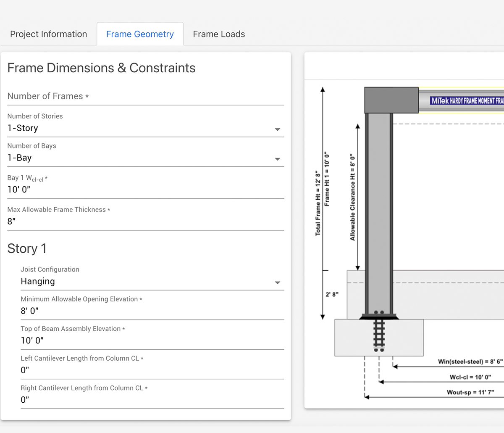Screen dimensions: 504x433
Task: Click the steel column in the diagram
Action: point(379,210)
